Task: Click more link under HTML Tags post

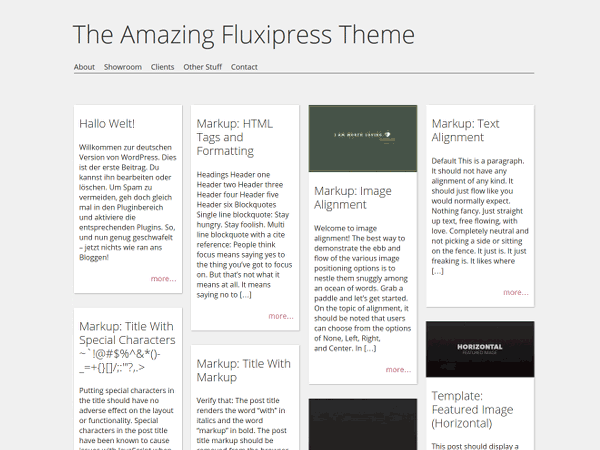Action: click(281, 316)
